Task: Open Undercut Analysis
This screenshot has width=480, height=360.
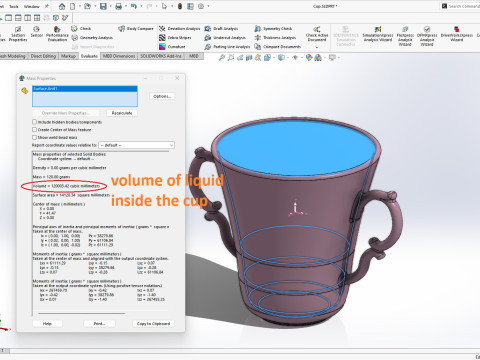Action: [x=225, y=38]
